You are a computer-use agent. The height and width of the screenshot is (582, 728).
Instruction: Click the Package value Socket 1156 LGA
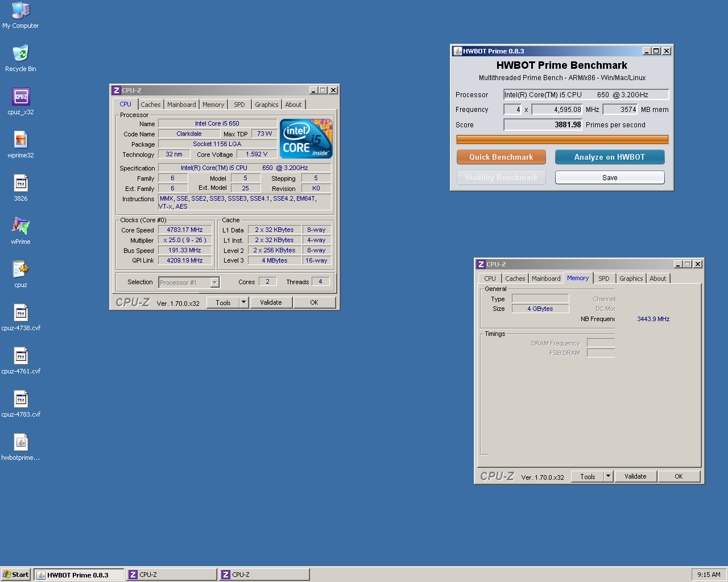tap(217, 144)
